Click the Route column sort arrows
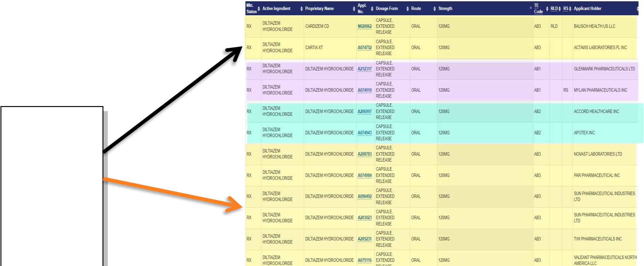Viewport: 644px width, 266px height. 434,9
